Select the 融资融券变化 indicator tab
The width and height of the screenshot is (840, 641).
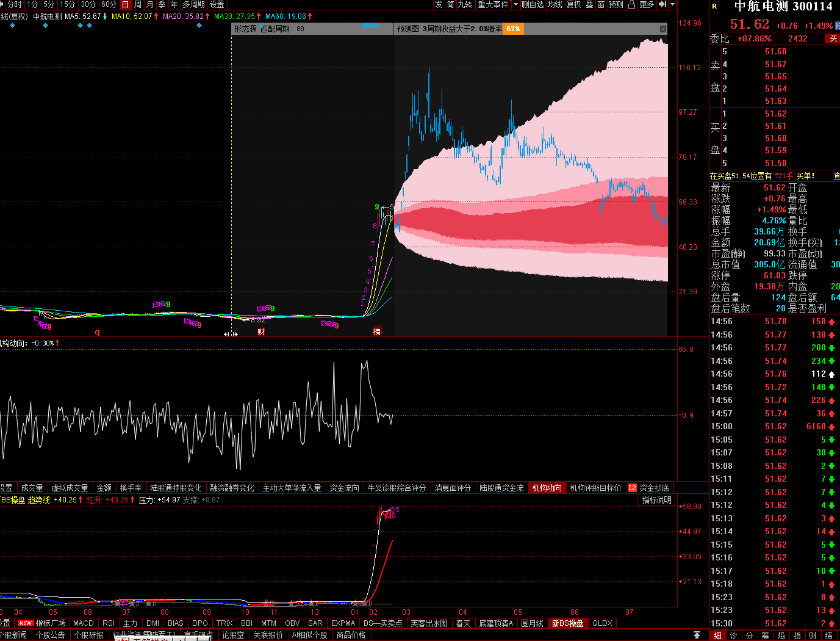[x=232, y=488]
